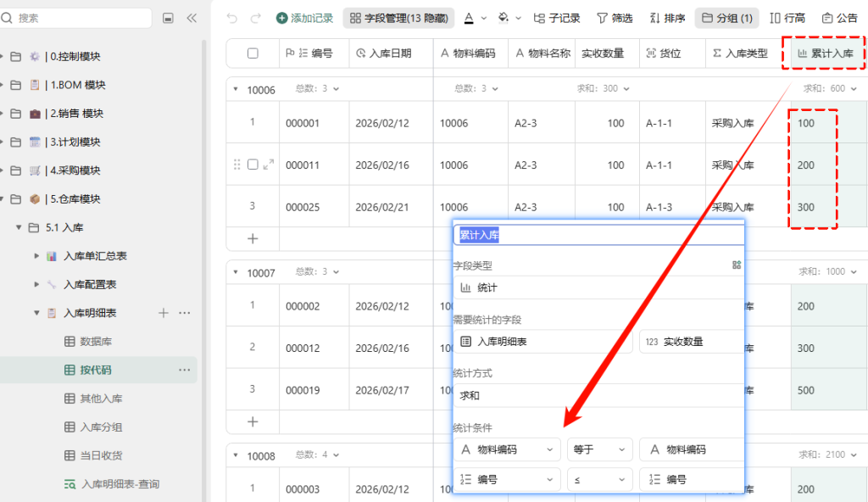
Task: Open 求和: 600 summary dropdown
Action: (830, 89)
